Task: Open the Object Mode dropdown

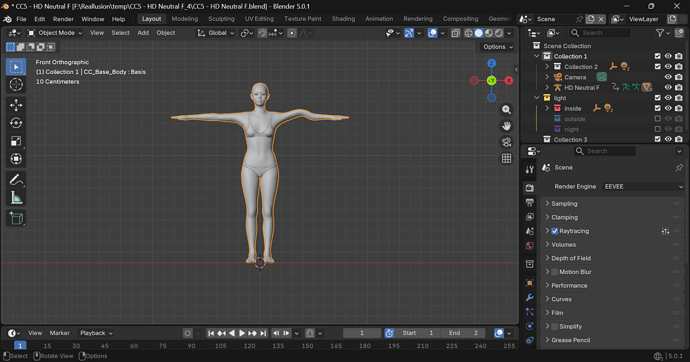Action: [55, 33]
